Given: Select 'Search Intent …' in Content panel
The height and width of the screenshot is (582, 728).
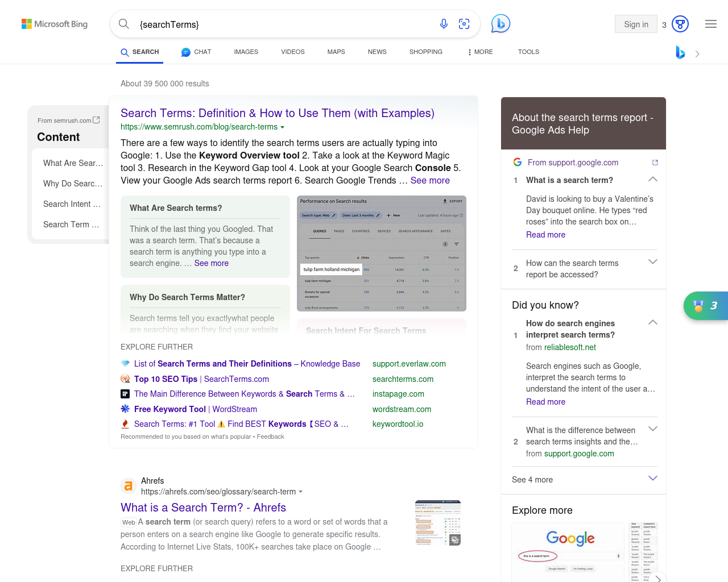Looking at the screenshot, I should 72,204.
